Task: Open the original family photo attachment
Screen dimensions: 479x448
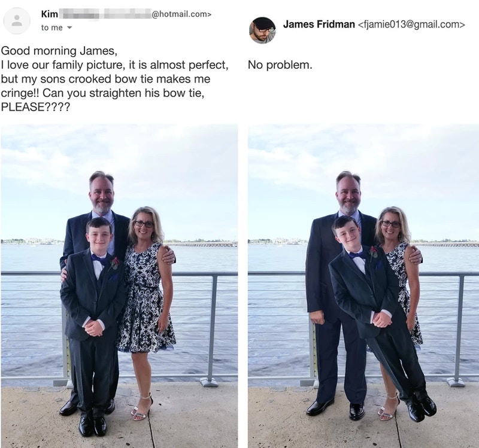Action: (x=119, y=286)
